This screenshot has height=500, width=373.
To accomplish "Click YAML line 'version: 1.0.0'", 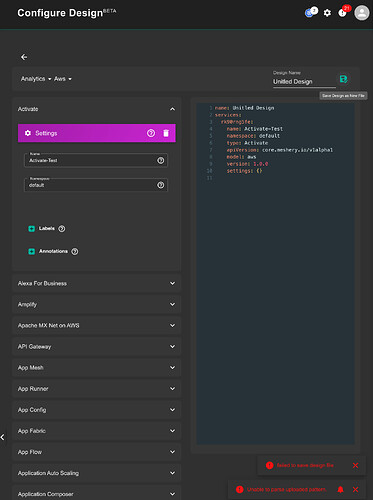I will pyautogui.click(x=247, y=164).
